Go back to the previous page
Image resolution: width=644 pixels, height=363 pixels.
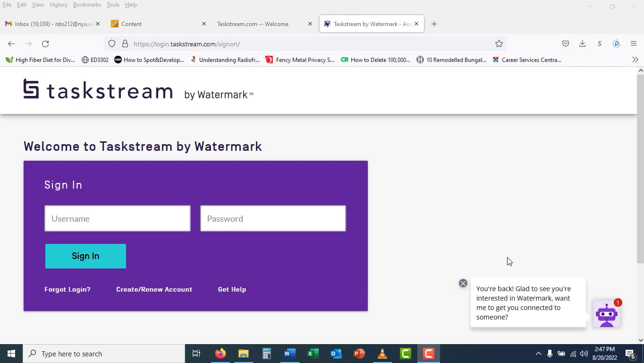tap(11, 44)
